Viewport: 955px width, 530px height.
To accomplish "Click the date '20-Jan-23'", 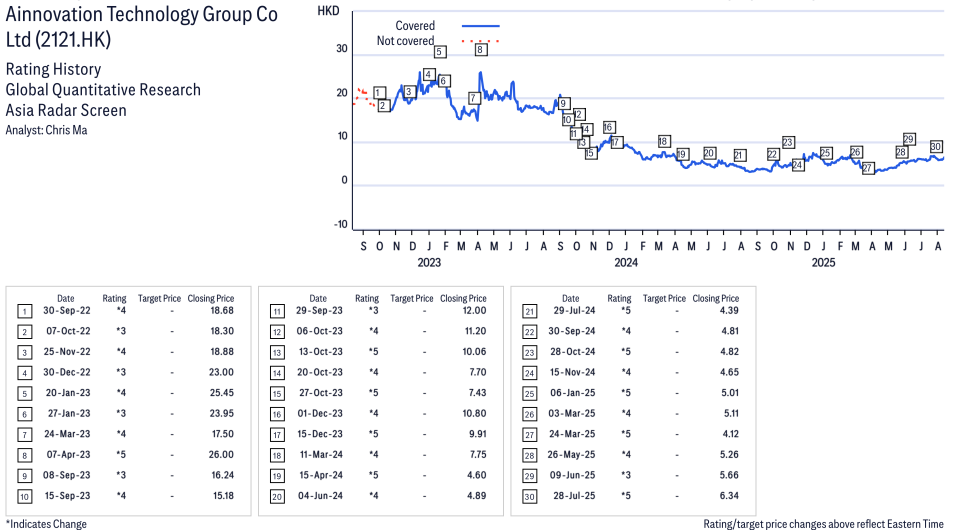I will [x=68, y=393].
